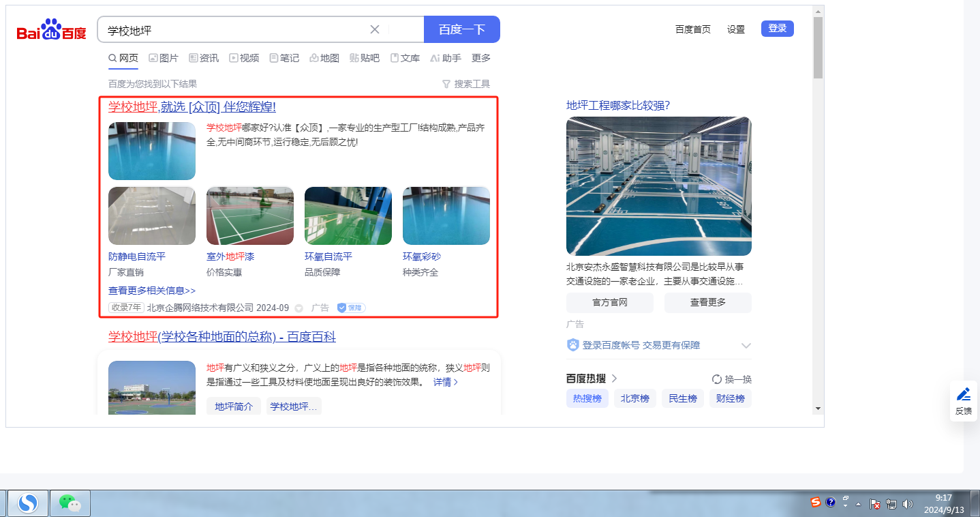Expand the 登录百度帐号 chevron
This screenshot has width=980, height=517.
746,346
